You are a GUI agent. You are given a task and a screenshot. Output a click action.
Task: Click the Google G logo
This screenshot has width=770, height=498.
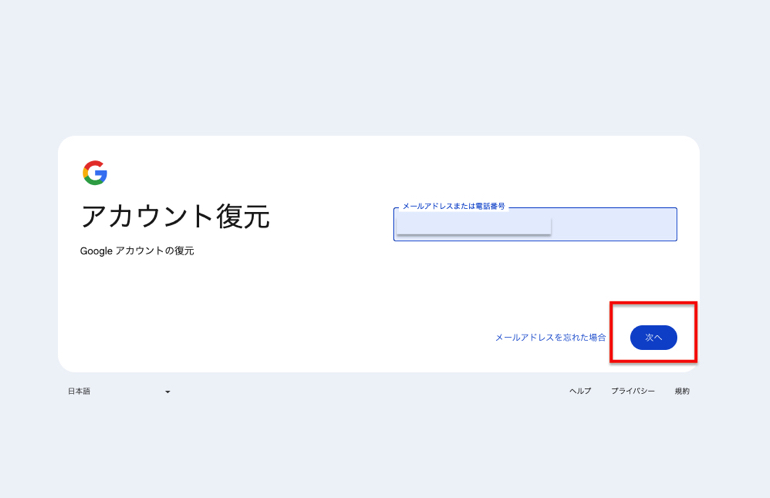pos(95,173)
